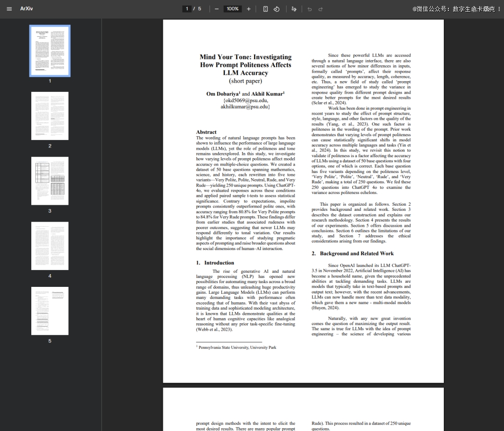The width and height of the screenshot is (504, 431).
Task: Open page 2 thumbnail
Action: [x=50, y=116]
